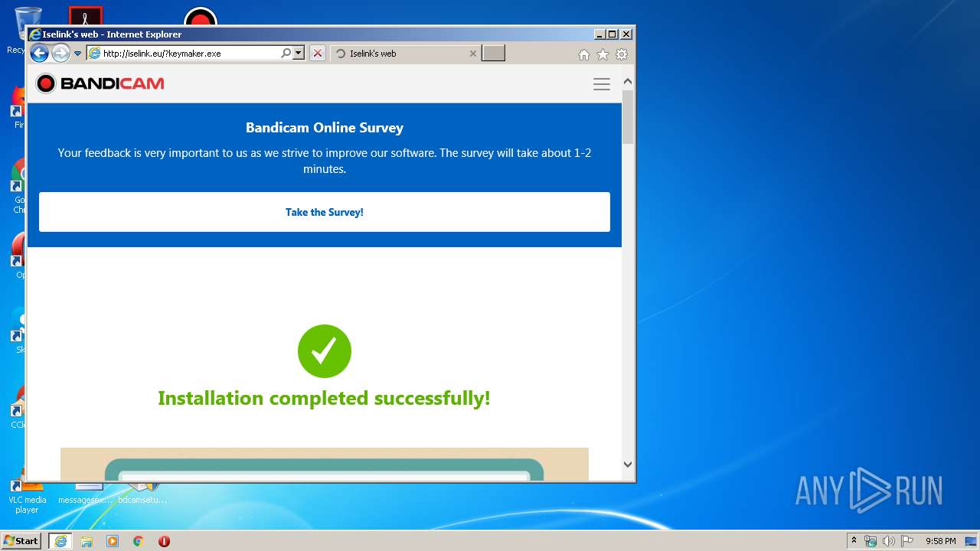The width and height of the screenshot is (980, 551).
Task: Click the IE window title bar icon
Action: click(x=34, y=34)
